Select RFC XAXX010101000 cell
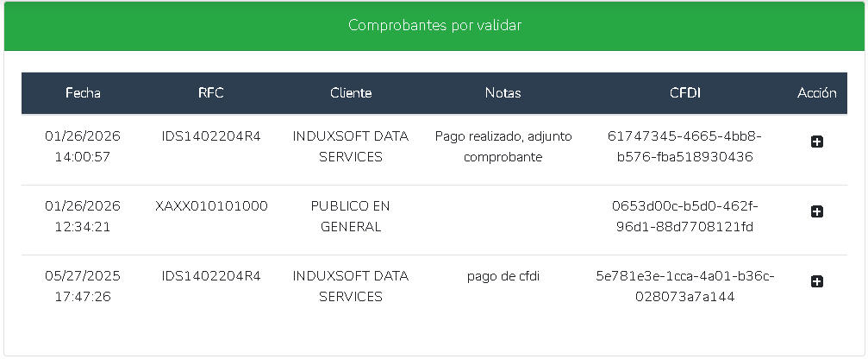868x359 pixels. click(211, 206)
